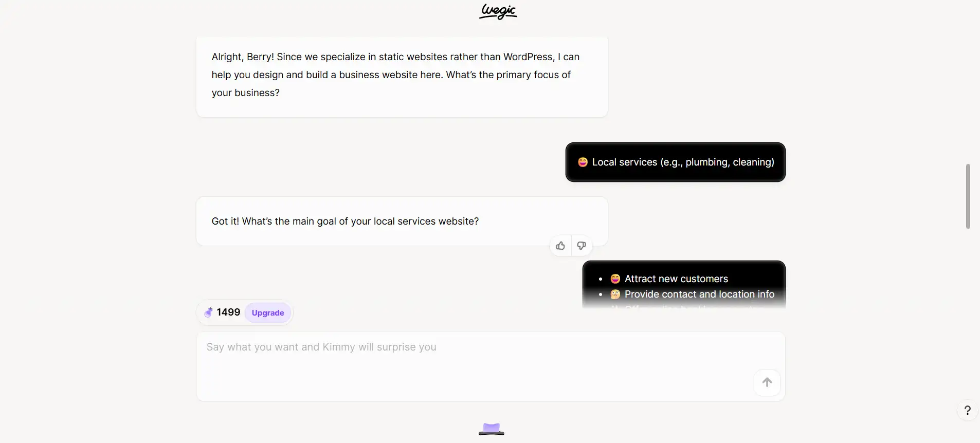Click the page vertical scrollbar
Screen dimensions: 980x443
(968, 196)
